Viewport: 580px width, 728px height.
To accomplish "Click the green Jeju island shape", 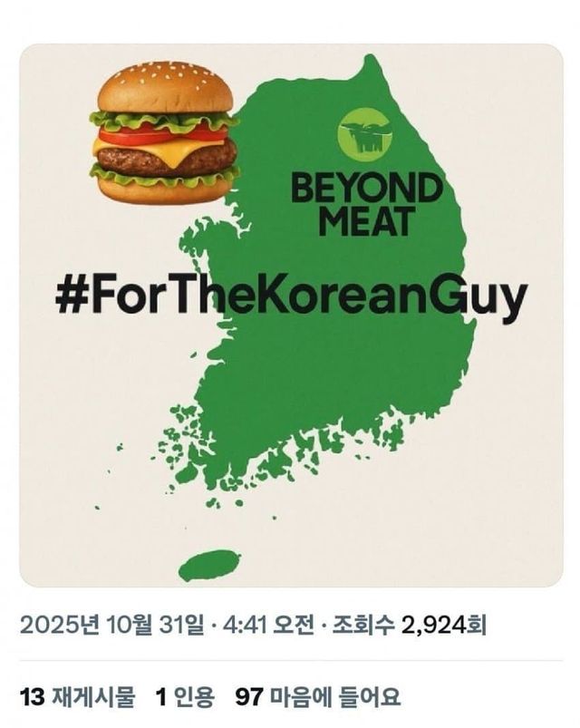I will pyautogui.click(x=209, y=565).
